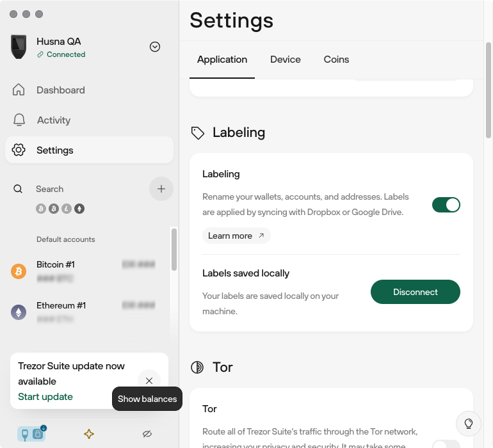Screen dimensions: 493x448
Task: Turn off the Labeling toggle
Action: coord(446,205)
